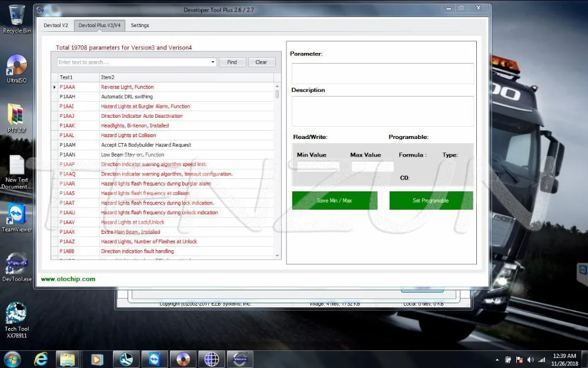
Task: Select the Devtool Plus V3/V4 tab
Action: coord(99,25)
